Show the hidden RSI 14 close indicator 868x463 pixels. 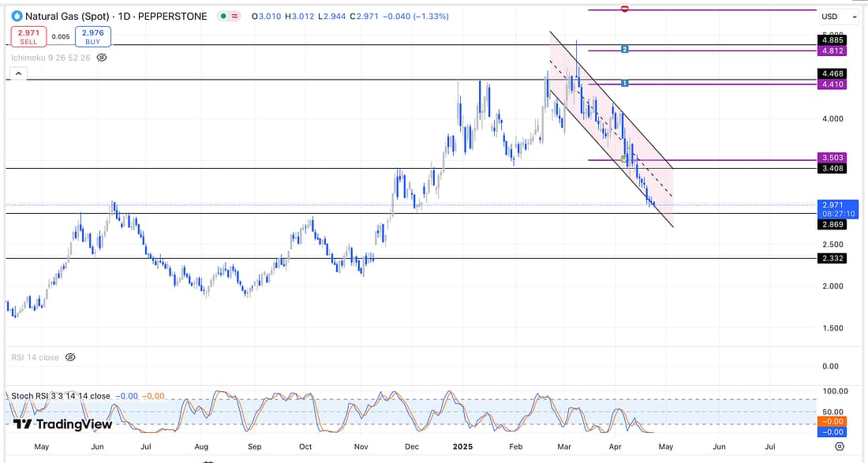click(70, 357)
